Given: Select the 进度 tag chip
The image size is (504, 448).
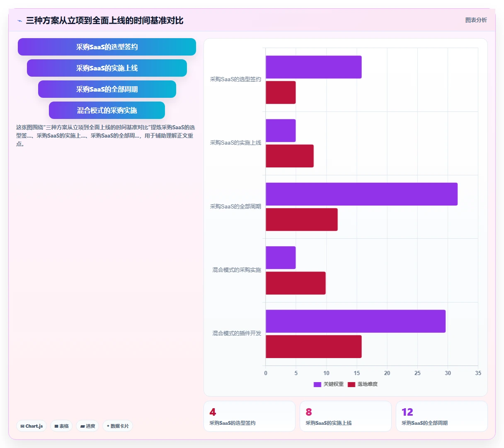Looking at the screenshot, I should pyautogui.click(x=87, y=426).
